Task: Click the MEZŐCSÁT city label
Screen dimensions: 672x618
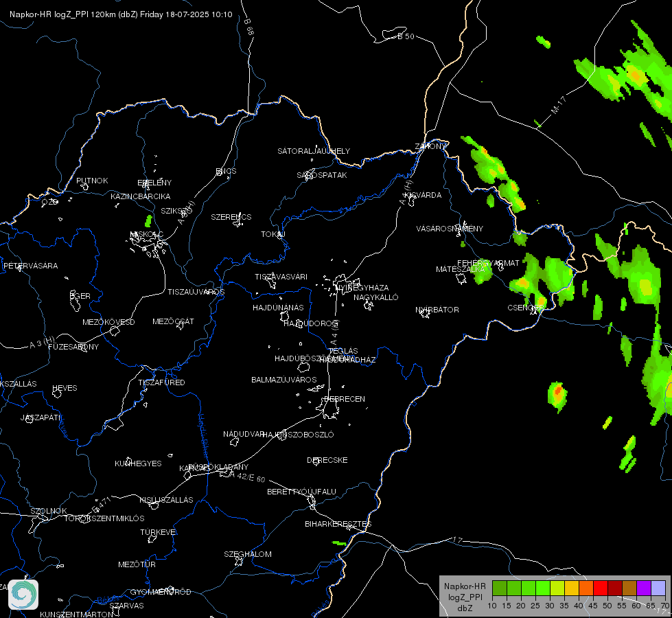Action: tap(173, 321)
